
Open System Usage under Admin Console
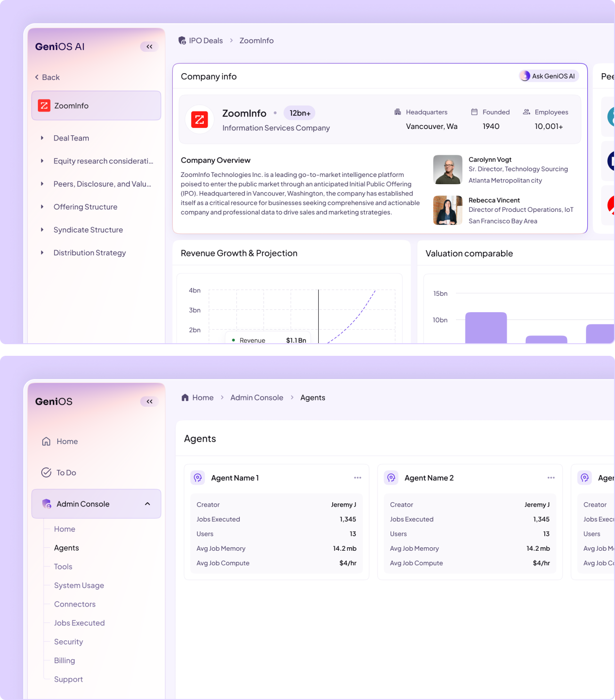pos(79,586)
